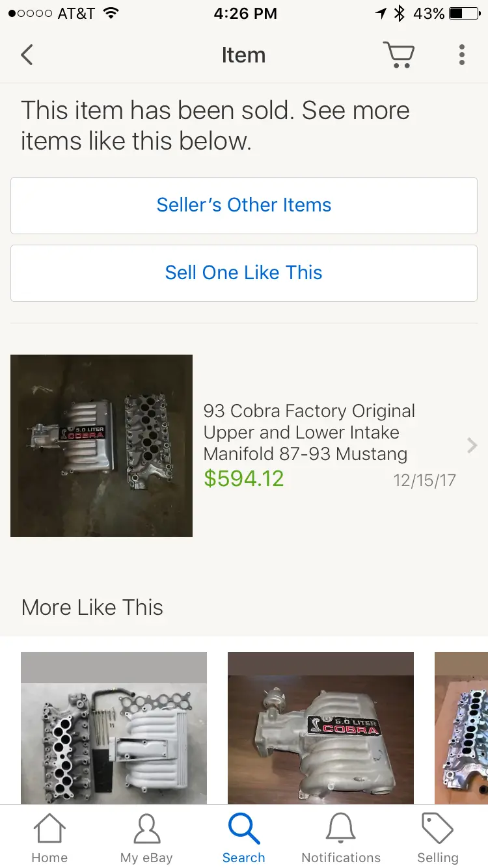The width and height of the screenshot is (488, 868).
Task: Select the Search magnifier tab
Action: point(244,839)
